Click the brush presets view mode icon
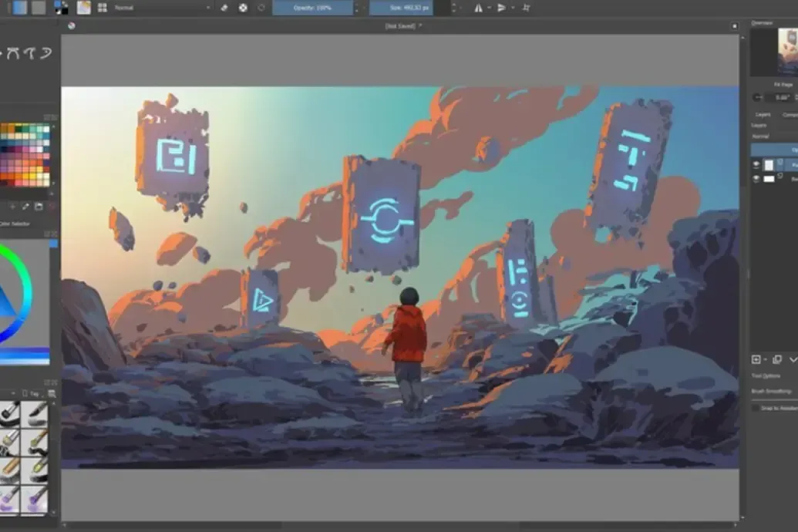This screenshot has width=798, height=532. [52, 393]
